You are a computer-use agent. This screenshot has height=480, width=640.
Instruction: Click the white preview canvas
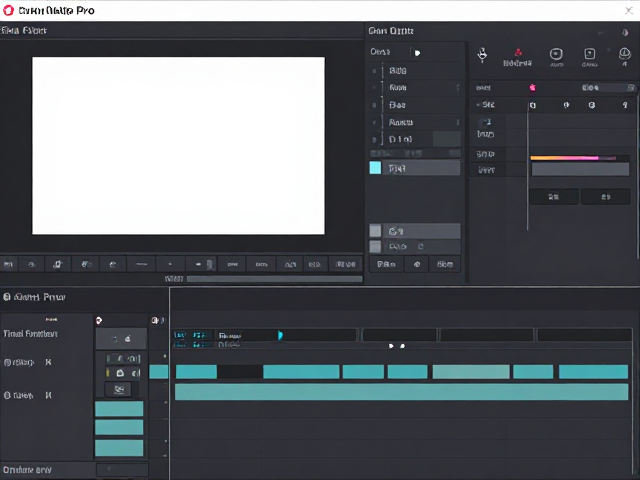point(178,146)
